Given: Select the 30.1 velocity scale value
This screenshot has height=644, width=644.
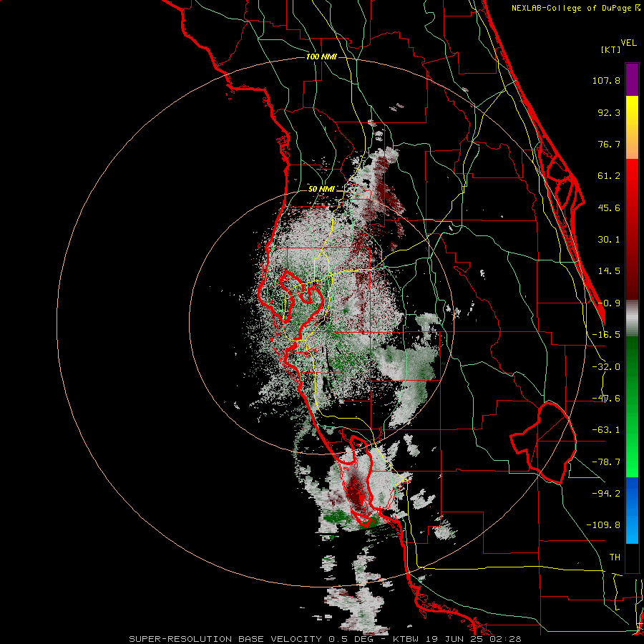Looking at the screenshot, I should (x=609, y=240).
